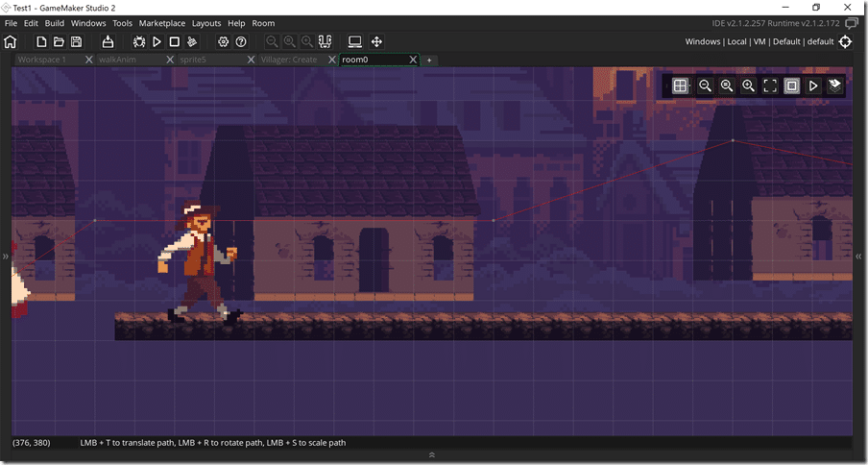
Task: Open the File menu
Action: coord(11,23)
